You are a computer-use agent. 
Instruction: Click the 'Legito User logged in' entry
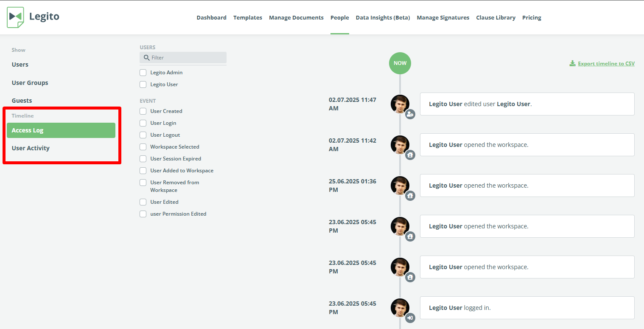(x=527, y=308)
